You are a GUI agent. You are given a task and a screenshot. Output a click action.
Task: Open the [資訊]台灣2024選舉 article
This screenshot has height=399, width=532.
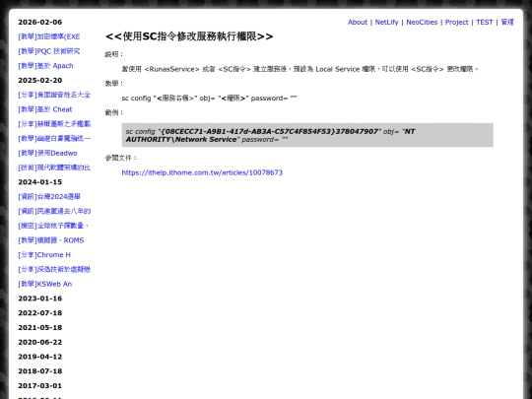(49, 197)
